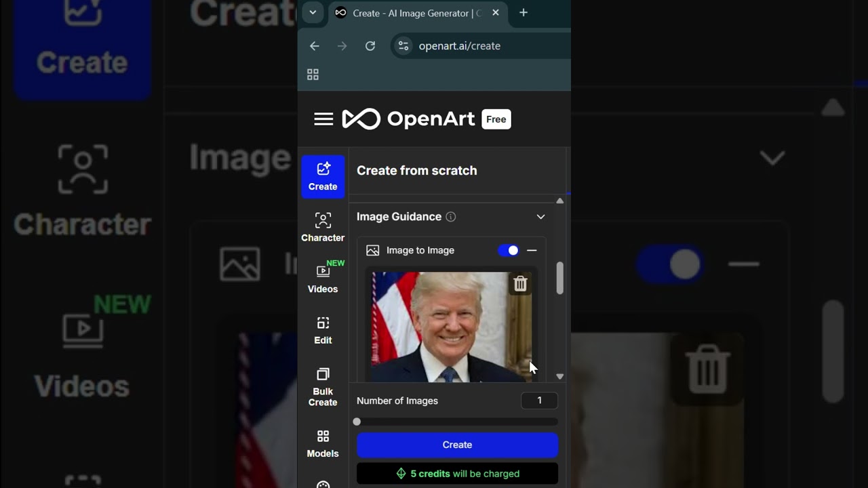This screenshot has height=488, width=868.
Task: Reload the page with refresh button
Action: pos(370,46)
